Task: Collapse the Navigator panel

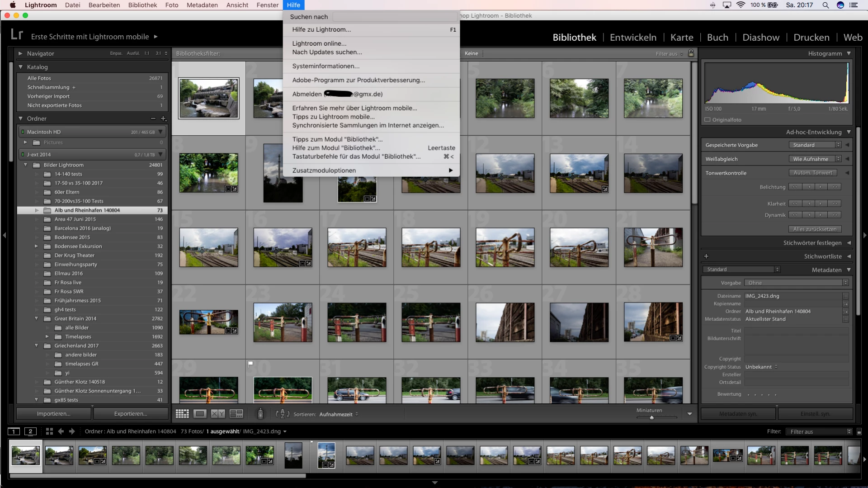Action: pyautogui.click(x=20, y=53)
